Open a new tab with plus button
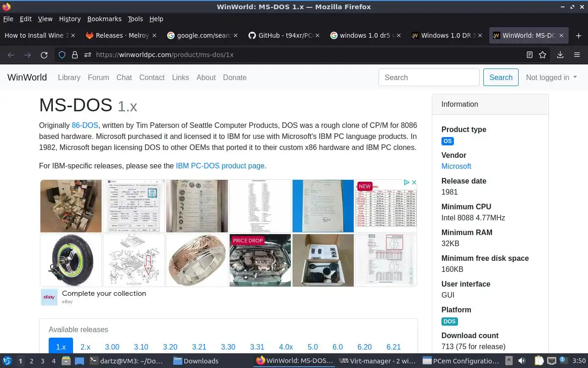 (578, 35)
